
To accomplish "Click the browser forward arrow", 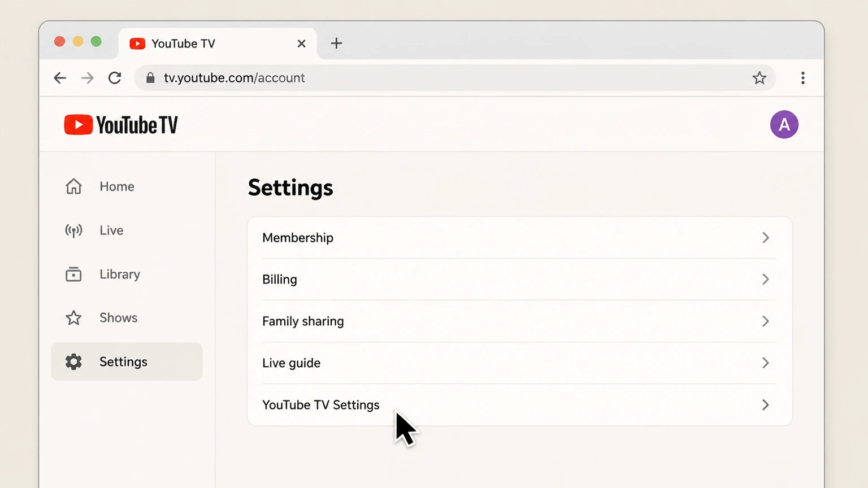I will pos(88,78).
